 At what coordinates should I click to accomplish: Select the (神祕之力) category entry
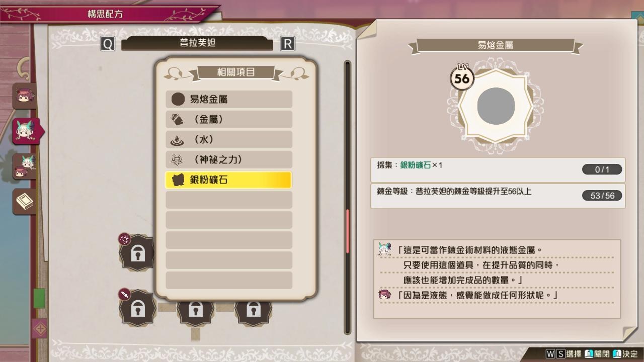[229, 159]
